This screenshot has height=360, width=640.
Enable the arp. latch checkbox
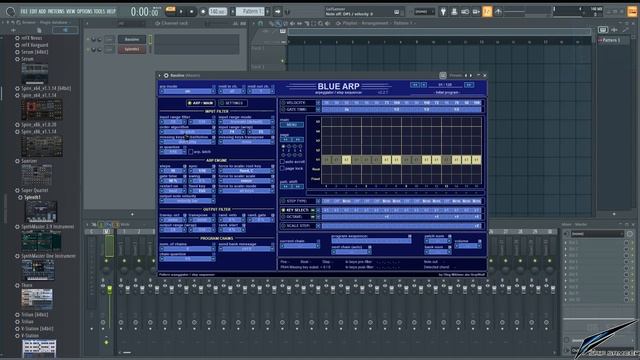191,152
